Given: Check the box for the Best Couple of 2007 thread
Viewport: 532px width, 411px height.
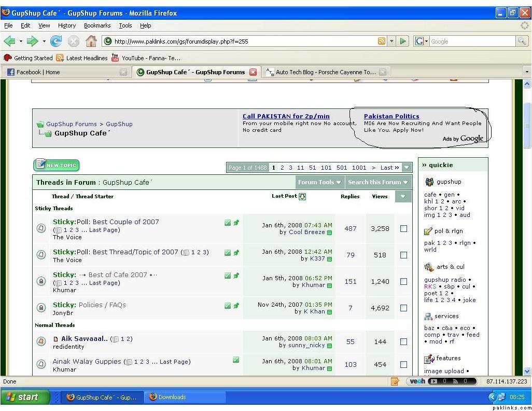Looking at the screenshot, I should [403, 228].
